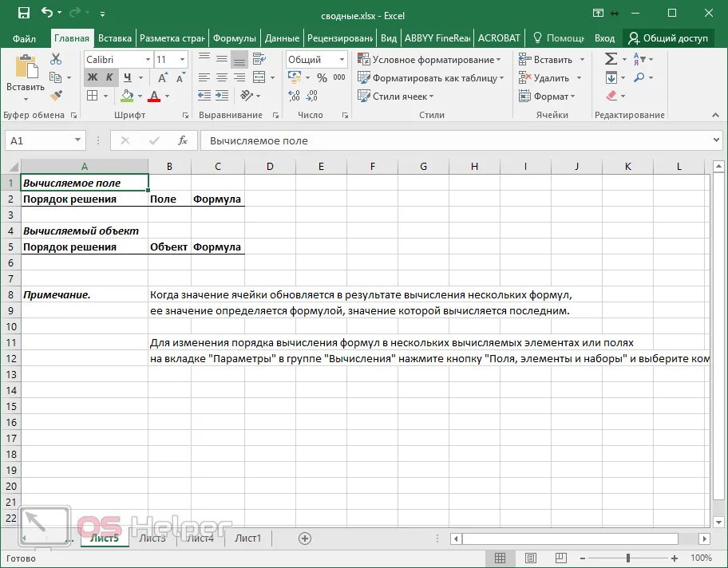Decrease decimal places

tap(311, 96)
